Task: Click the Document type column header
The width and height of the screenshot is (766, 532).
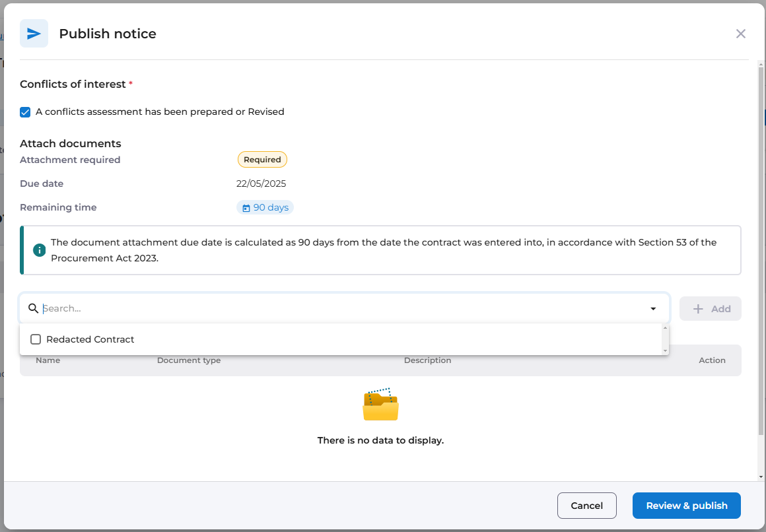Action: coord(189,360)
